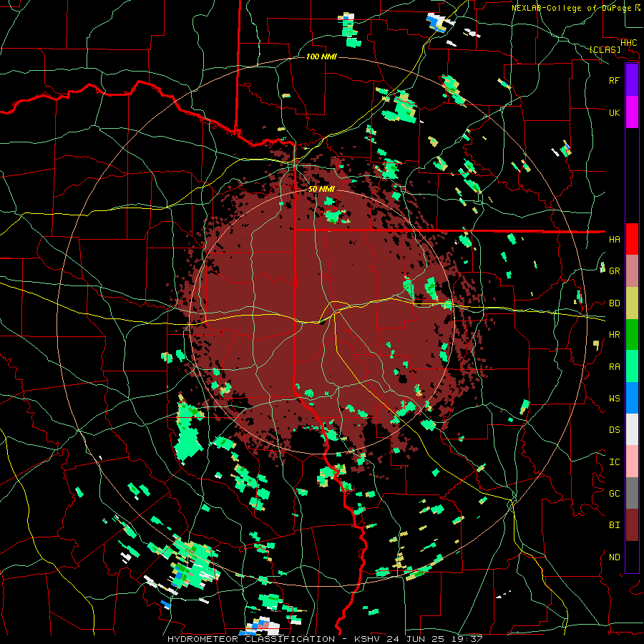Select the DS legend label
This screenshot has height=644, width=644.
pos(614,429)
